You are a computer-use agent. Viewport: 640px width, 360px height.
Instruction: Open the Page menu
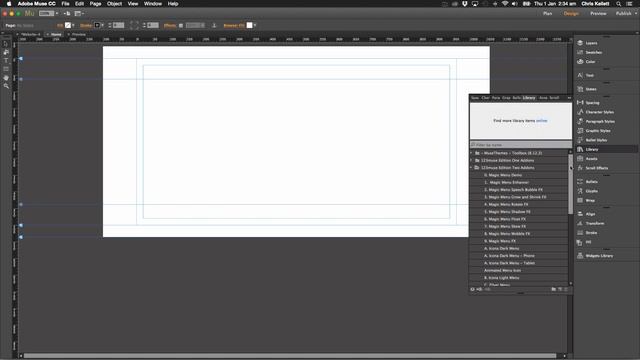[95, 4]
